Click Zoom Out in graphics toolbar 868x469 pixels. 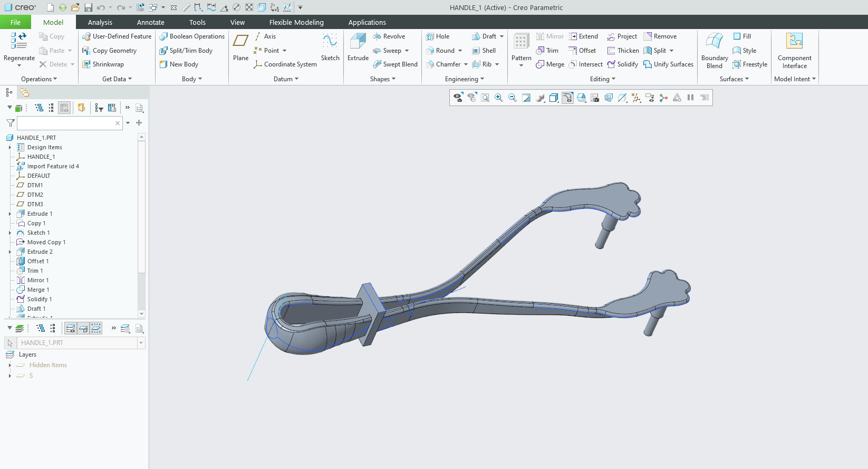pos(513,98)
